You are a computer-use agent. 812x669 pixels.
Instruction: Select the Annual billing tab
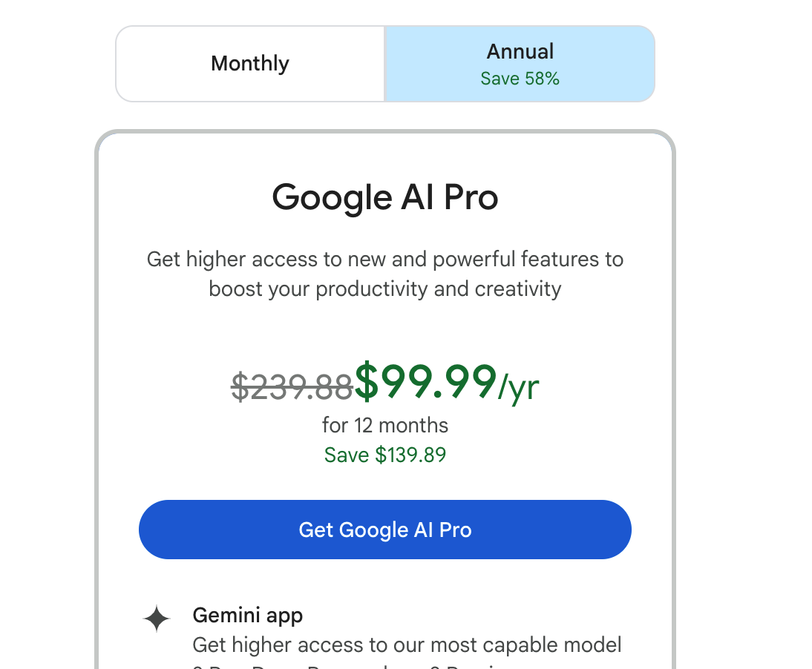coord(520,64)
